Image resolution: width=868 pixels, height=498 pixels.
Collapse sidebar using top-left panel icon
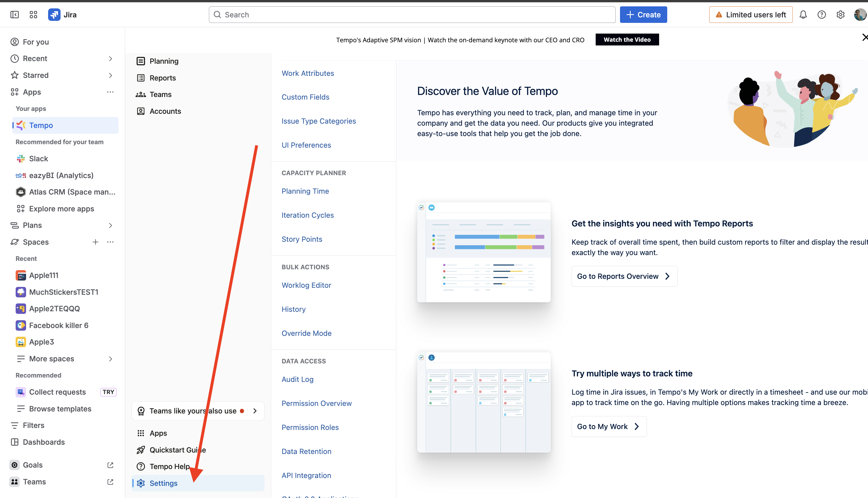coord(14,15)
